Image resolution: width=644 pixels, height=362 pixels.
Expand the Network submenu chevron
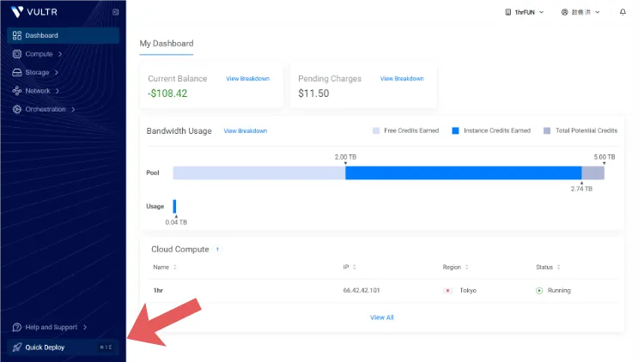point(57,91)
